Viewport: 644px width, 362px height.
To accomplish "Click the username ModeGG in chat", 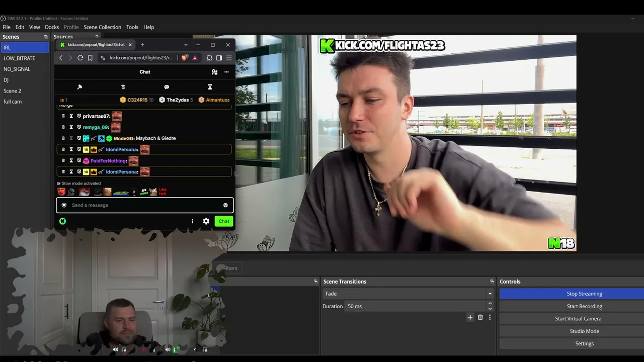I will (x=124, y=138).
